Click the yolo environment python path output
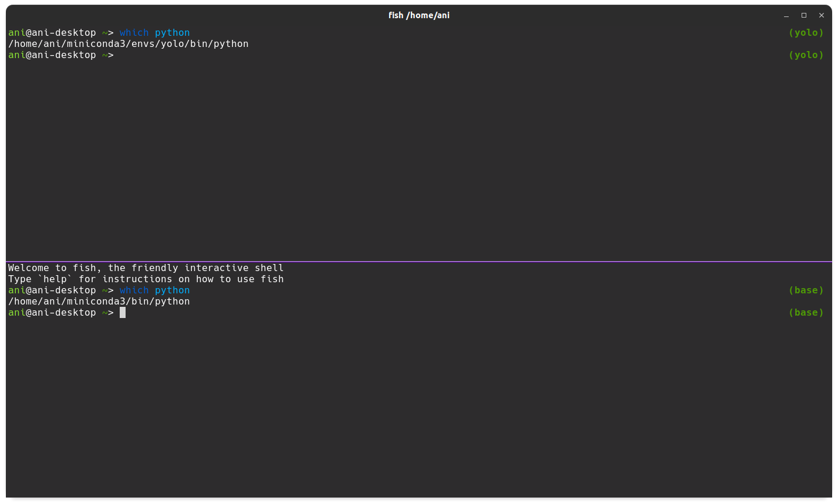 point(127,43)
